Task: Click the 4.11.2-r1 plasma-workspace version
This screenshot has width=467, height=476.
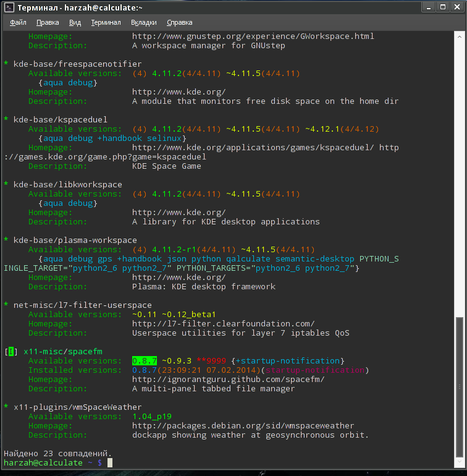Action: [x=174, y=250]
